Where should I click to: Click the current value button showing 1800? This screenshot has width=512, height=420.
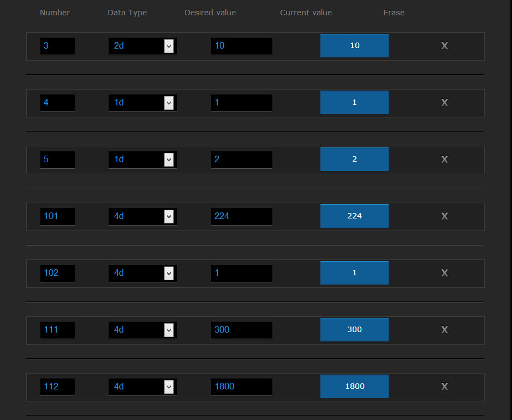point(354,387)
